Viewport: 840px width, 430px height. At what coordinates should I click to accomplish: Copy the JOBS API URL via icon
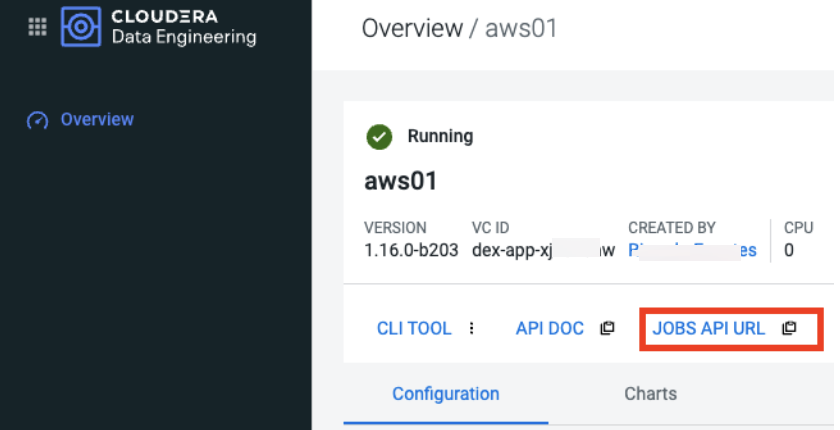click(x=789, y=328)
